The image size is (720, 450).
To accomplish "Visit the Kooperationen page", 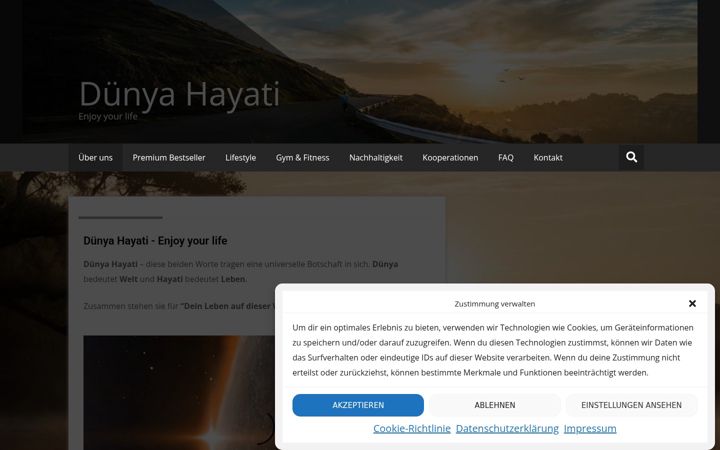I will [450, 158].
